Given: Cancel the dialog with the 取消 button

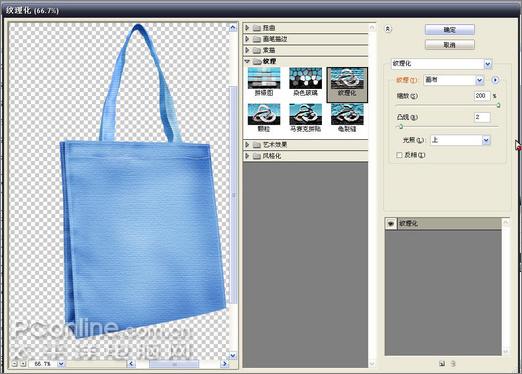Looking at the screenshot, I should (x=450, y=45).
